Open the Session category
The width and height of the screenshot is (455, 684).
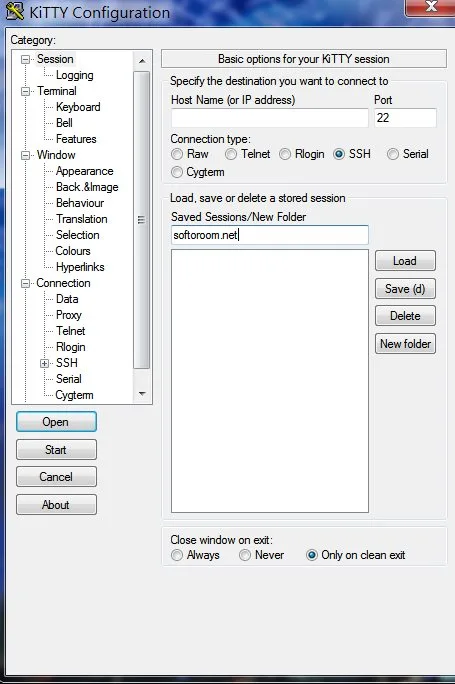tap(55, 59)
